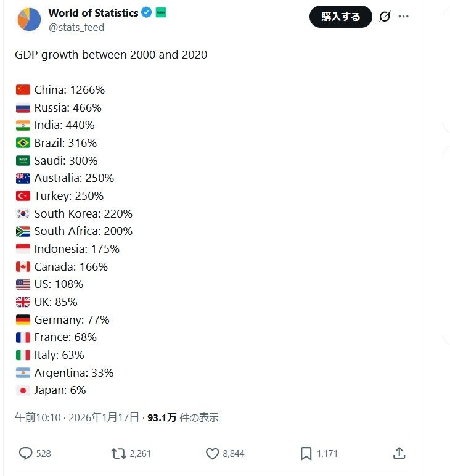Open the 午前10:10 2026年1月17日 timestamp link
The image size is (450, 476).
point(77,417)
